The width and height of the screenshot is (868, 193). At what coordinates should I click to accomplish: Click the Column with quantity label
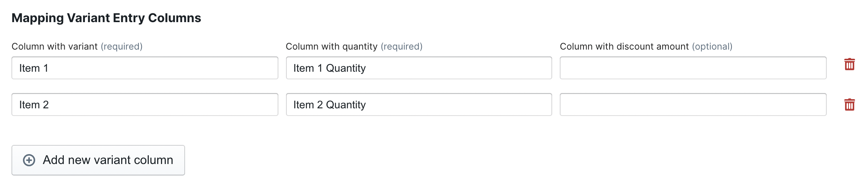(332, 47)
